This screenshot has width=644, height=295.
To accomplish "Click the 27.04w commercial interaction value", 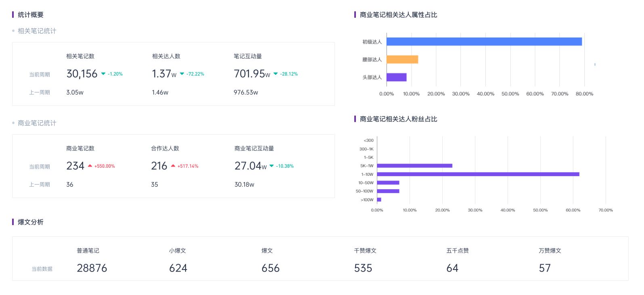I will click(251, 166).
